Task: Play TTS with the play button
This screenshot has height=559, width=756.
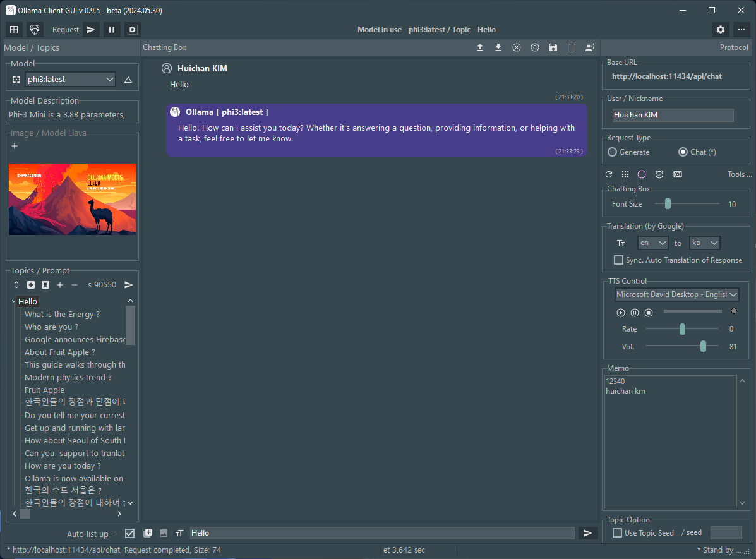Action: (x=620, y=313)
